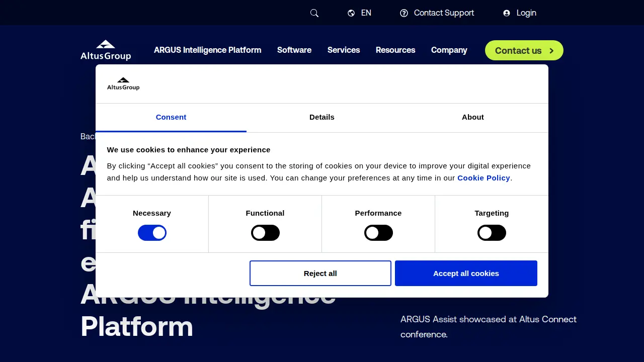
Task: Expand the Software navigation menu
Action: pos(294,50)
